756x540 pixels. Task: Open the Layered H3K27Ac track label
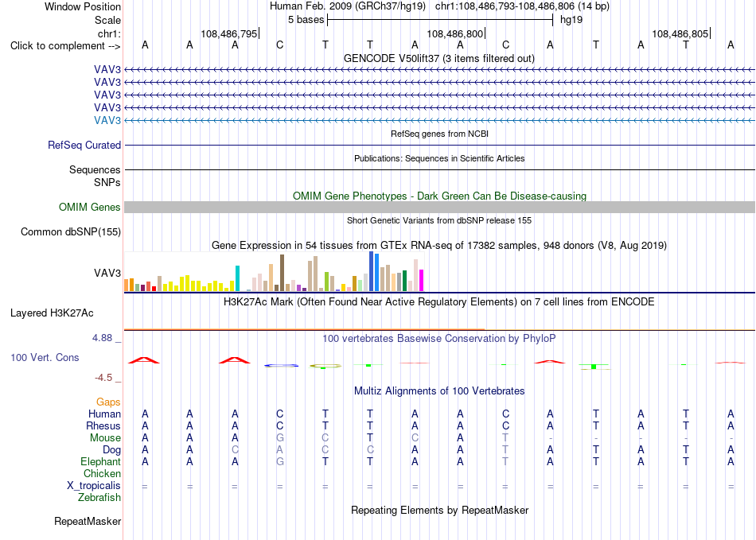[x=52, y=313]
